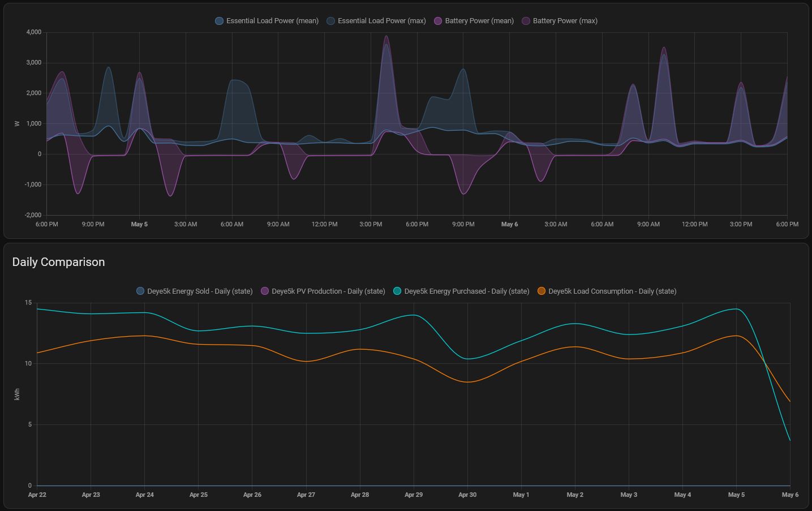
Task: Click the Daily Comparison card title
Action: 58,262
